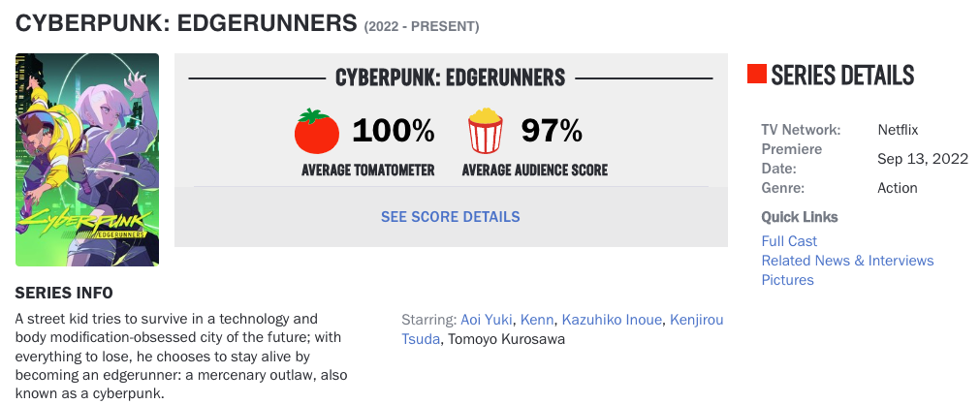Open Kenjirou Tsuda's profile link
Viewport: 980px width, 404px height.
coord(562,329)
